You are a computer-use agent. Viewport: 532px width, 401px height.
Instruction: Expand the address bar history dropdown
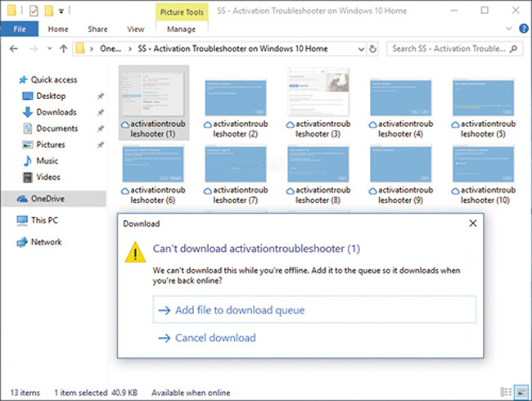[x=359, y=49]
